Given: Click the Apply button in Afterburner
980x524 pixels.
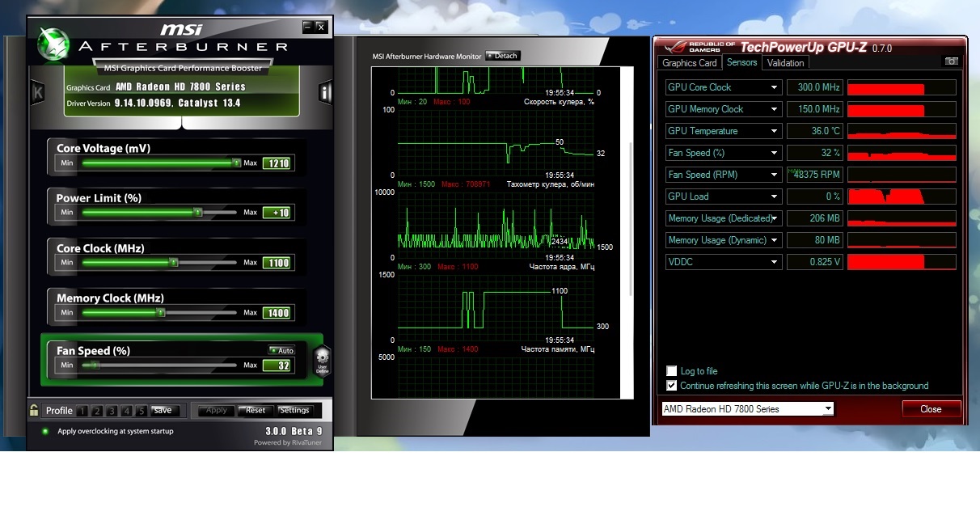Looking at the screenshot, I should [x=217, y=410].
